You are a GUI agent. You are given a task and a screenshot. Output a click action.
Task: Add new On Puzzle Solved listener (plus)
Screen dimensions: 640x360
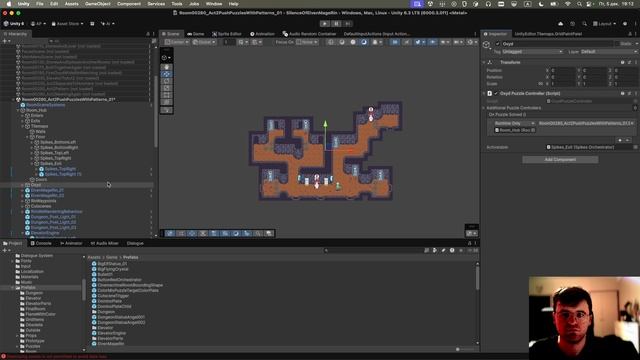coord(620,140)
